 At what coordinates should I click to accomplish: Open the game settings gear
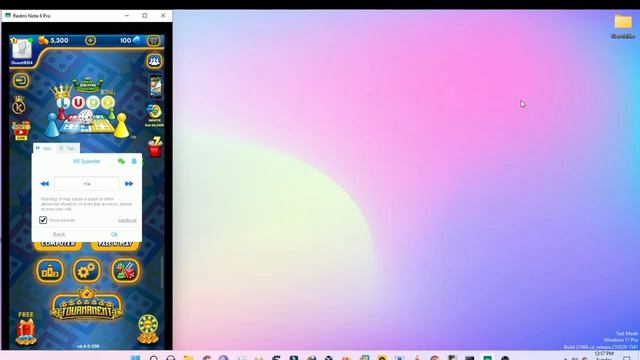click(x=87, y=271)
